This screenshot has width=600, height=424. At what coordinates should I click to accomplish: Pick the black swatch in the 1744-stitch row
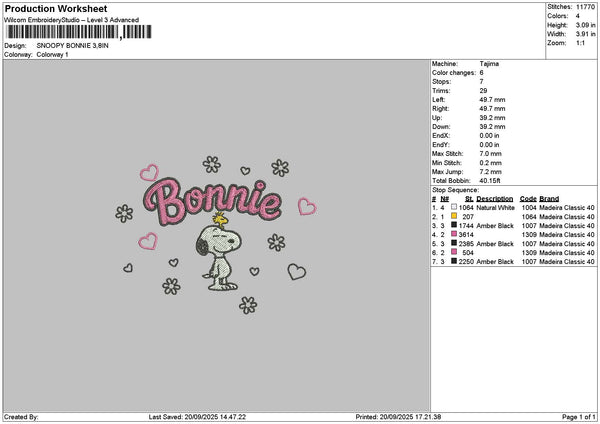point(454,225)
